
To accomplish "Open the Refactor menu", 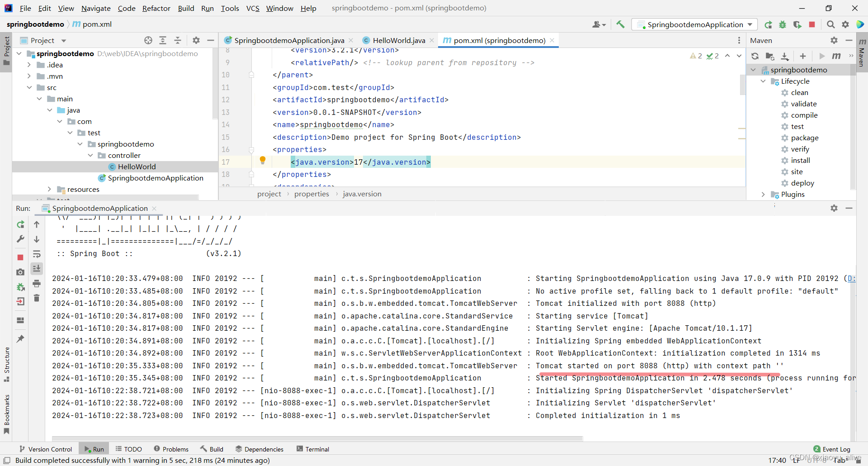I will click(x=156, y=8).
